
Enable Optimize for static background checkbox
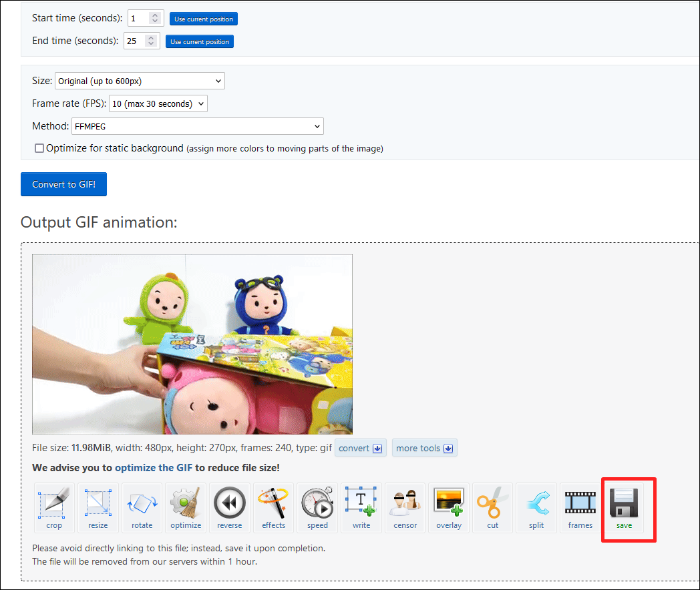pyautogui.click(x=39, y=148)
